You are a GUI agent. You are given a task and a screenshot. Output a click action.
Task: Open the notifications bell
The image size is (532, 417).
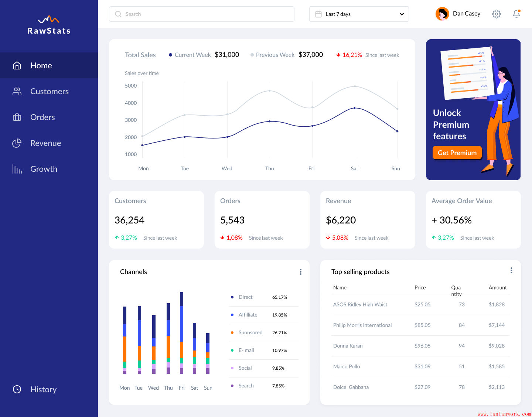point(516,14)
